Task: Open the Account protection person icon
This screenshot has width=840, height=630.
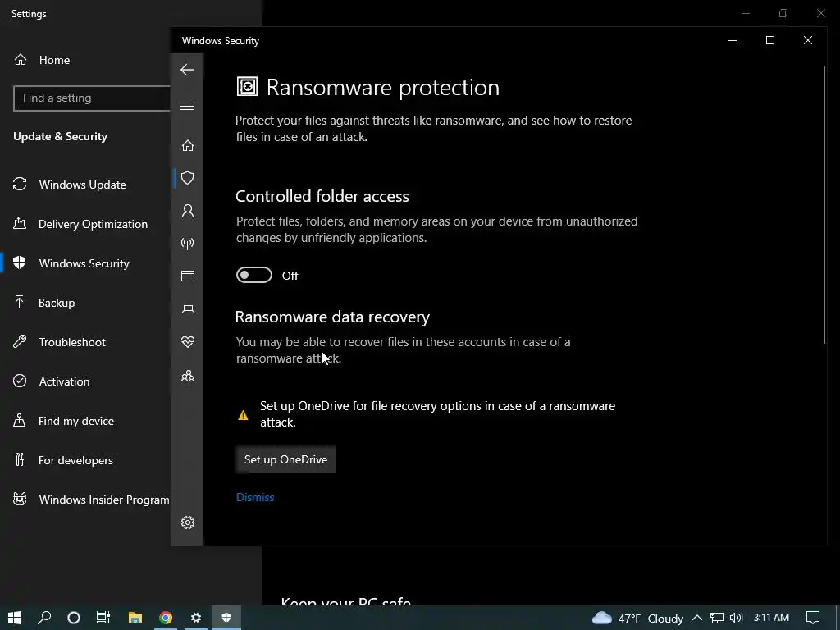Action: [x=188, y=211]
